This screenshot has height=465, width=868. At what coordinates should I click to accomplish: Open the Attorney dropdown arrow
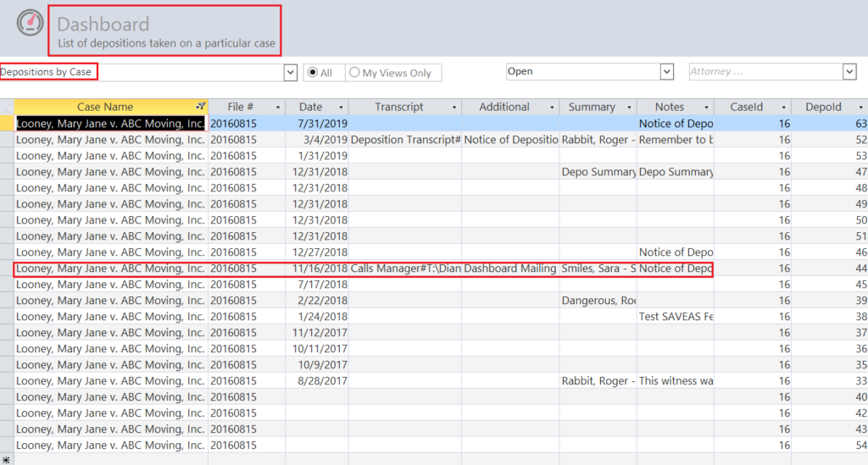point(849,71)
